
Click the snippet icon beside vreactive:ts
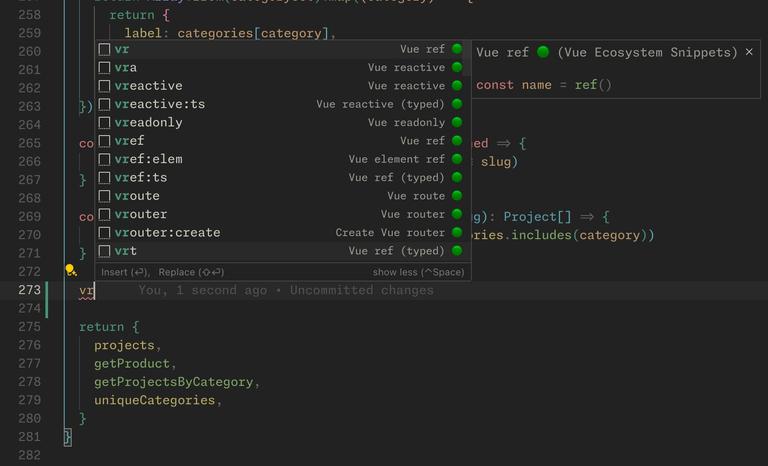click(x=104, y=104)
